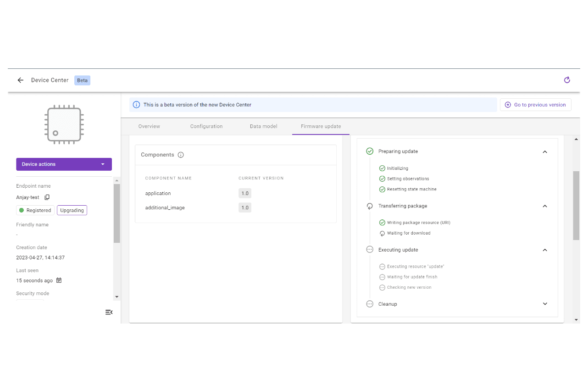
Task: Copy the endpoint name Anjay-test
Action: (x=47, y=197)
